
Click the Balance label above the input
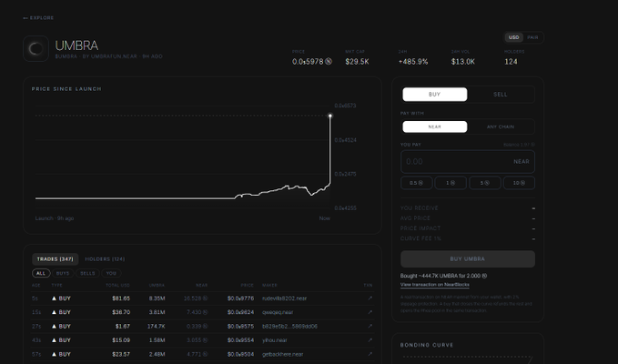click(519, 145)
